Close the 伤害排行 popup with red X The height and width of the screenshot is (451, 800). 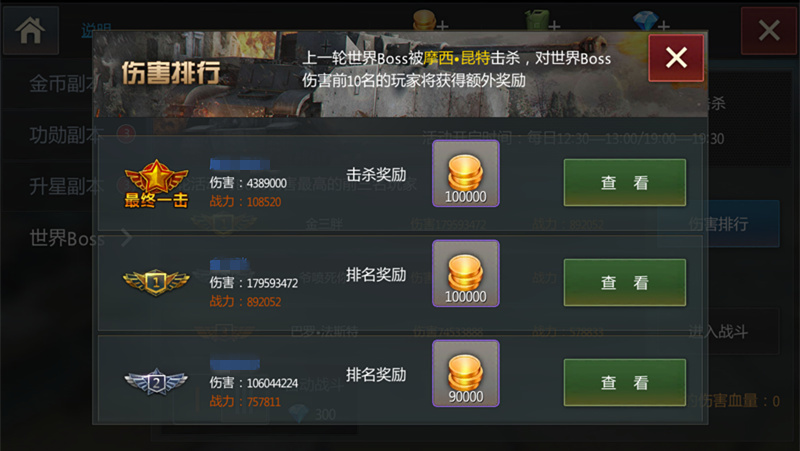pyautogui.click(x=676, y=58)
